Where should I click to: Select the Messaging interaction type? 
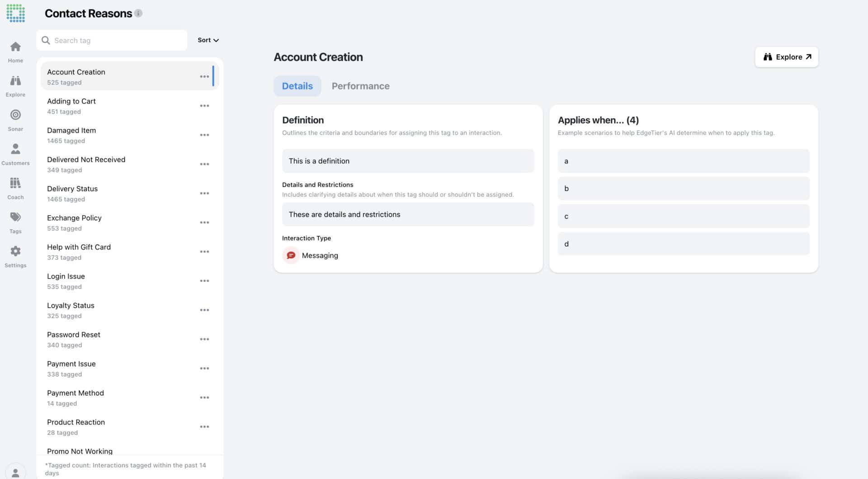point(311,255)
